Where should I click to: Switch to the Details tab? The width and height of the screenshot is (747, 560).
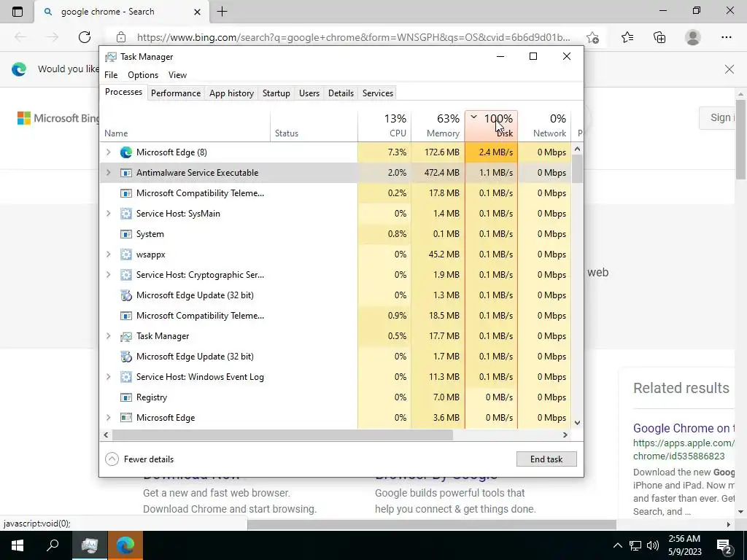click(x=341, y=93)
